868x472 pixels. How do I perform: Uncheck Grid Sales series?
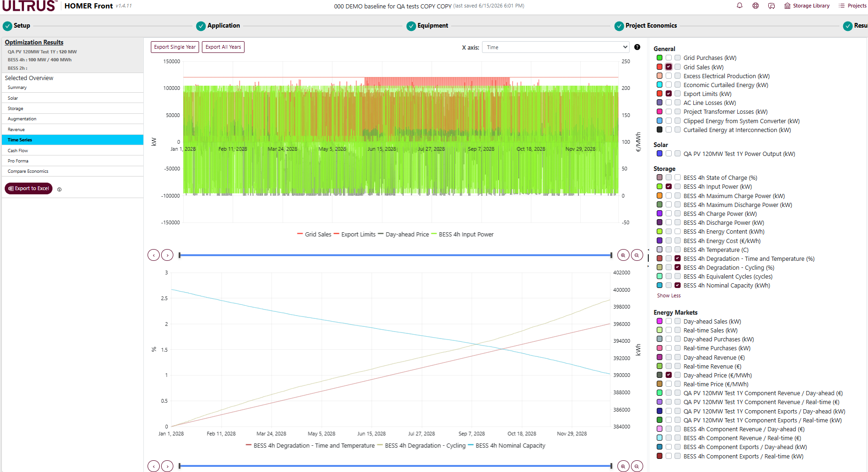click(669, 67)
